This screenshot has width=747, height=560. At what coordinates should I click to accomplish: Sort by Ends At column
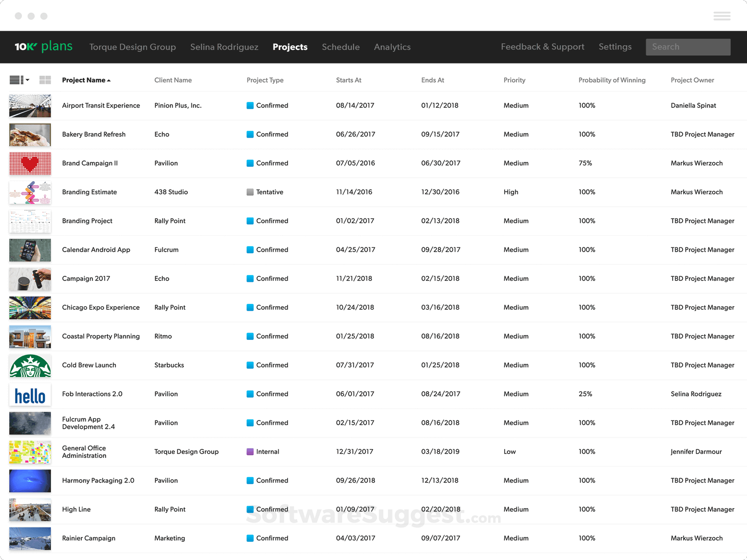click(432, 80)
